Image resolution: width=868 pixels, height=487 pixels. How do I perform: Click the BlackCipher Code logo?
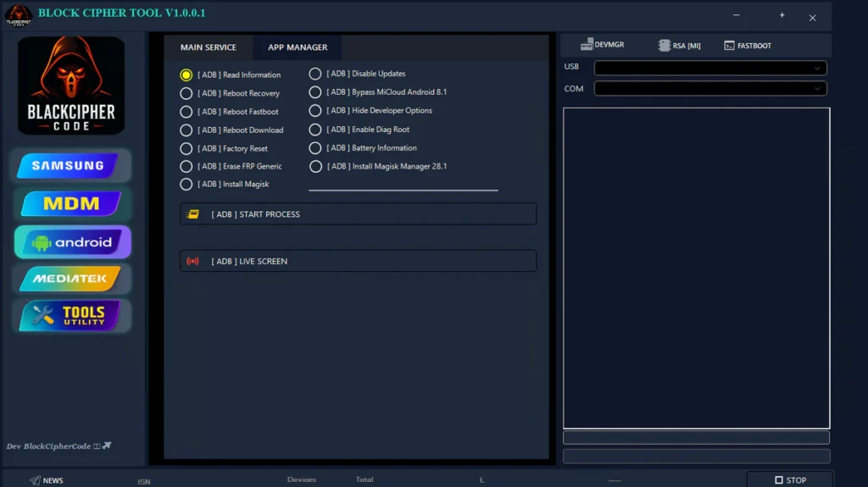click(71, 86)
